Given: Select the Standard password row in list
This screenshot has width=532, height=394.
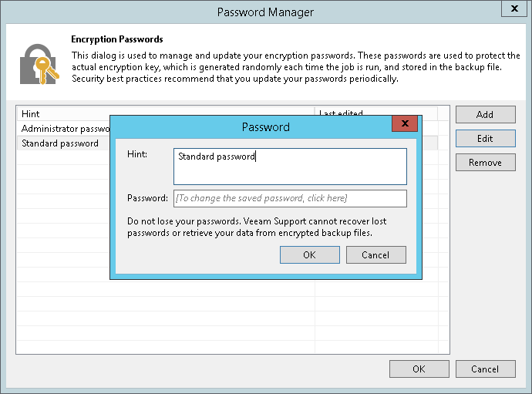Looking at the screenshot, I should point(60,143).
